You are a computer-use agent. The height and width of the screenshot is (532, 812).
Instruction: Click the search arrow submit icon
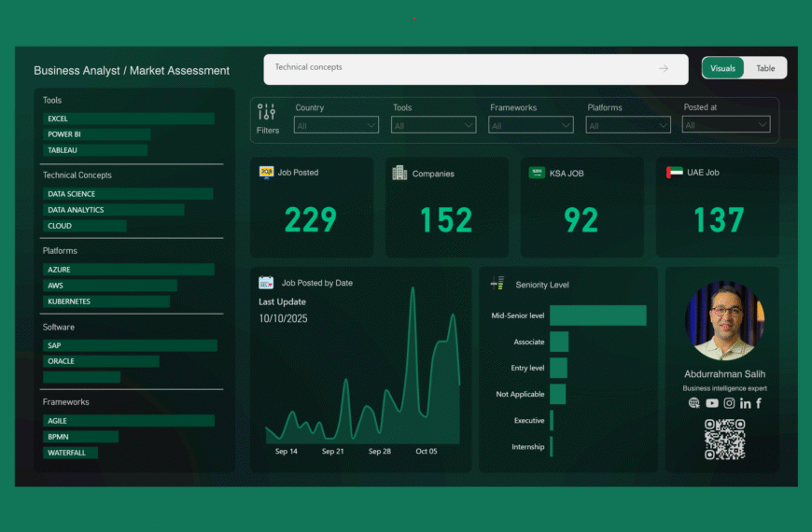tap(664, 68)
